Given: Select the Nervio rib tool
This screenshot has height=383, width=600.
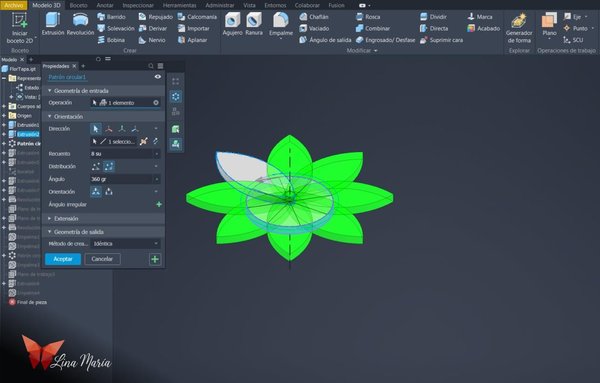Looking at the screenshot, I should point(152,40).
